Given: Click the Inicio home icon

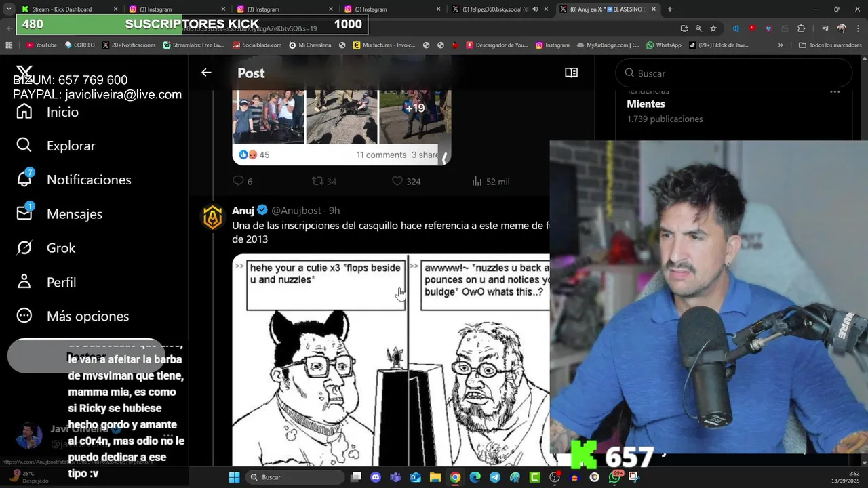Looking at the screenshot, I should 24,112.
